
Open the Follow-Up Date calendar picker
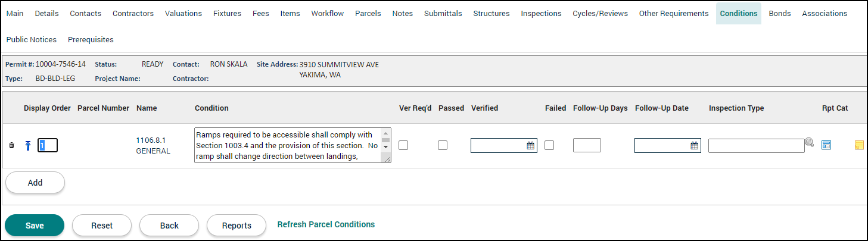point(694,145)
